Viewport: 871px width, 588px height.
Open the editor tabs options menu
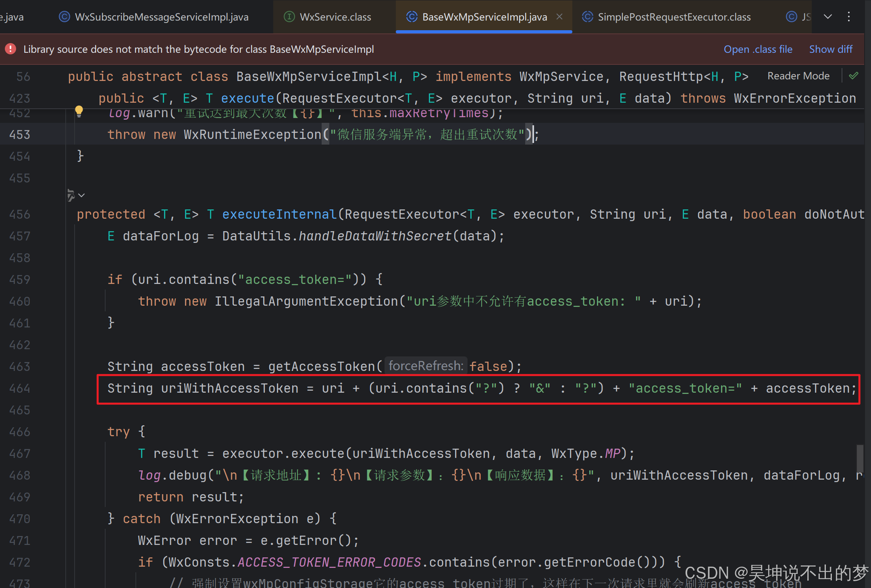(849, 17)
